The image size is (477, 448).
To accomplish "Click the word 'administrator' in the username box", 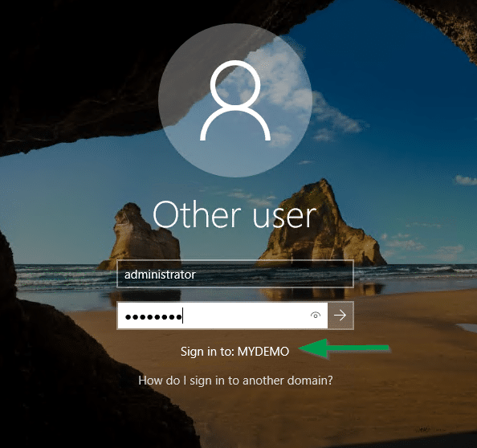I will click(160, 275).
